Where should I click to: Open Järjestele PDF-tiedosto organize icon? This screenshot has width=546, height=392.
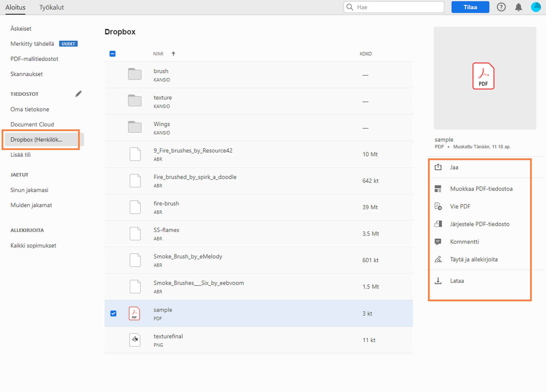(x=438, y=224)
